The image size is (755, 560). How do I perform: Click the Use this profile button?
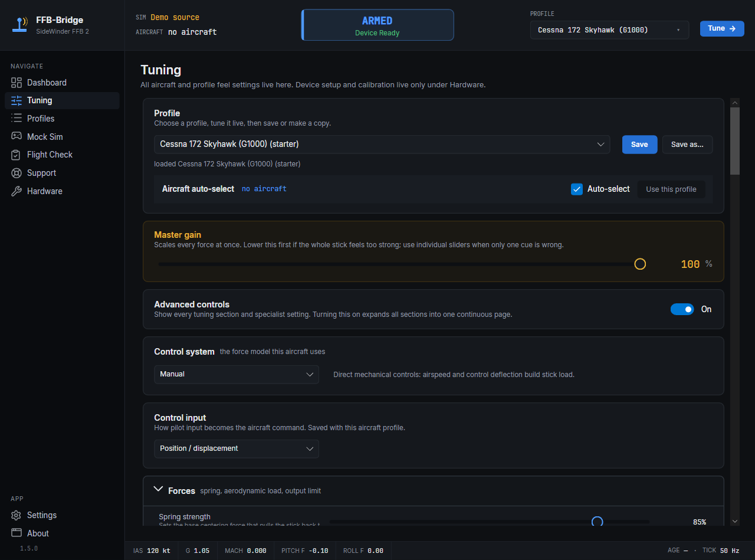point(671,189)
